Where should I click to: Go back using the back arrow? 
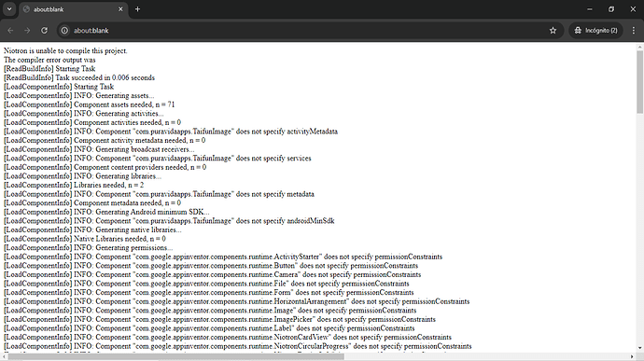pyautogui.click(x=10, y=31)
